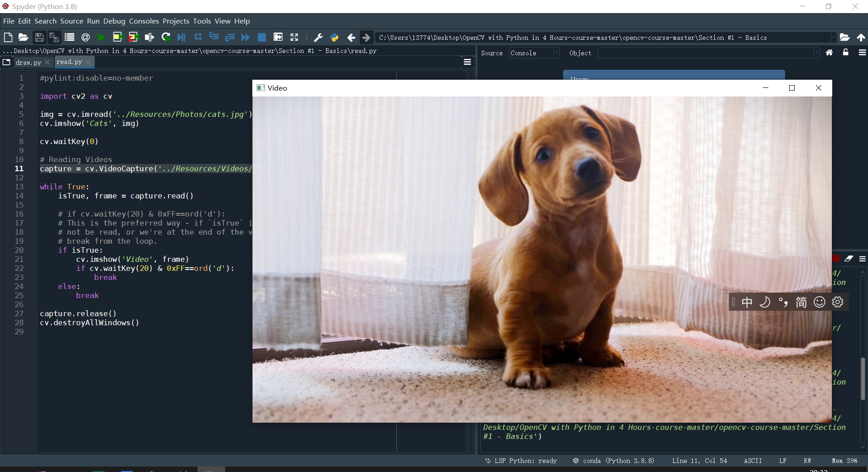Toggle IME simplified/traditional (简) button
The image size is (868, 472).
[x=801, y=302]
